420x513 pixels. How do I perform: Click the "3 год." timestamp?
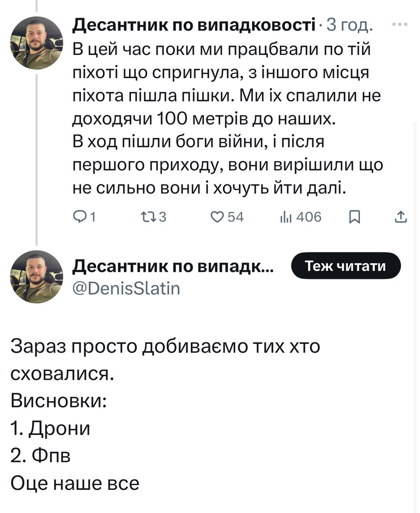350,25
